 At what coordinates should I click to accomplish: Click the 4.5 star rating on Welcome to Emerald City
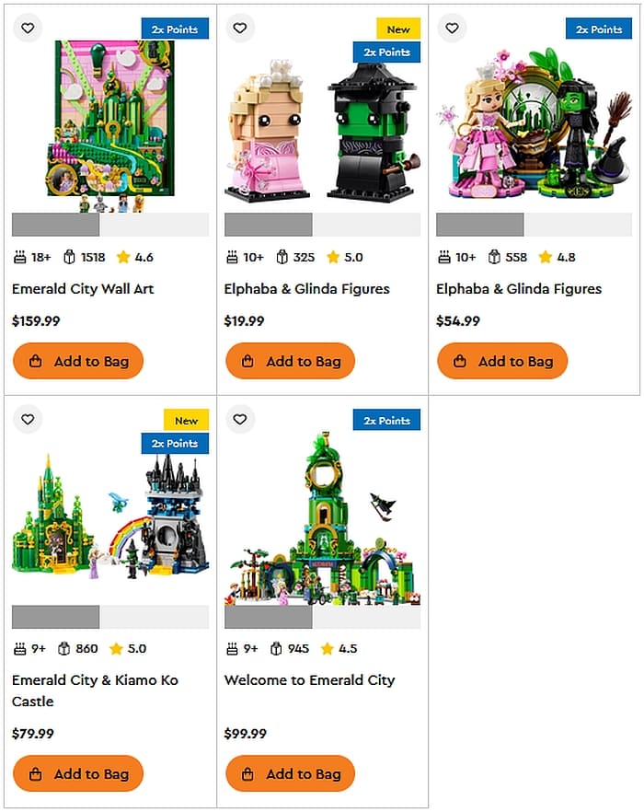(339, 648)
